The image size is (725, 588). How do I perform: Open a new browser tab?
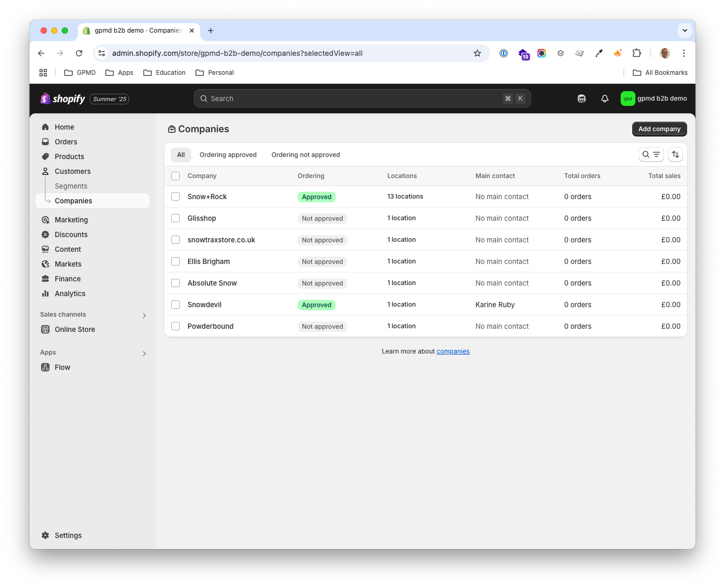point(211,31)
